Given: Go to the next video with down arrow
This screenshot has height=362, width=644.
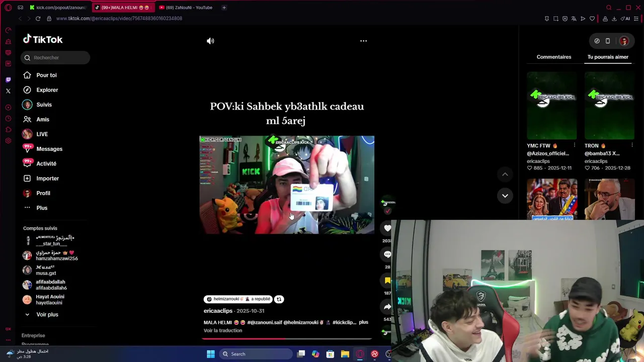Looking at the screenshot, I should (x=505, y=196).
